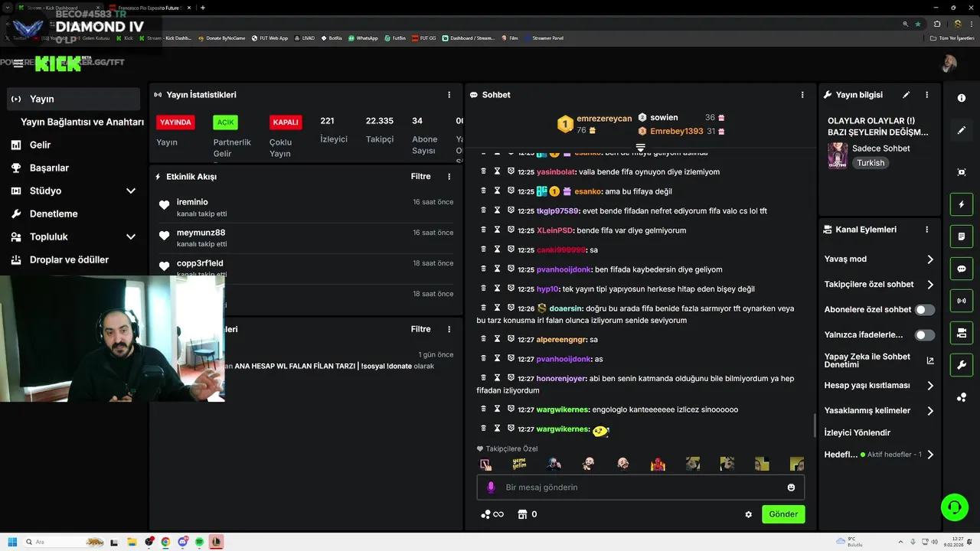The image size is (980, 551).
Task: Delete canki999999's message
Action: coord(483,249)
